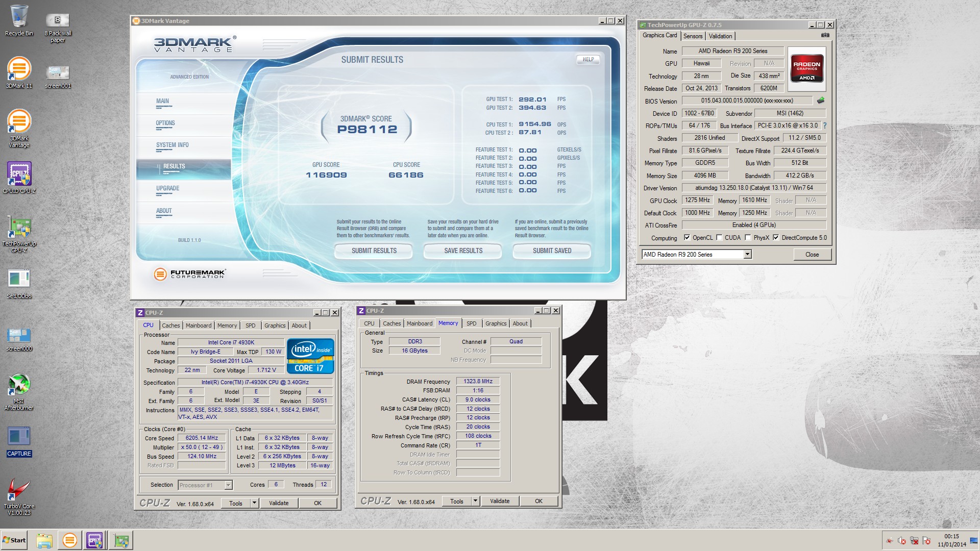Click Validate in CPU-Z CPU window
980x551 pixels.
(x=279, y=503)
